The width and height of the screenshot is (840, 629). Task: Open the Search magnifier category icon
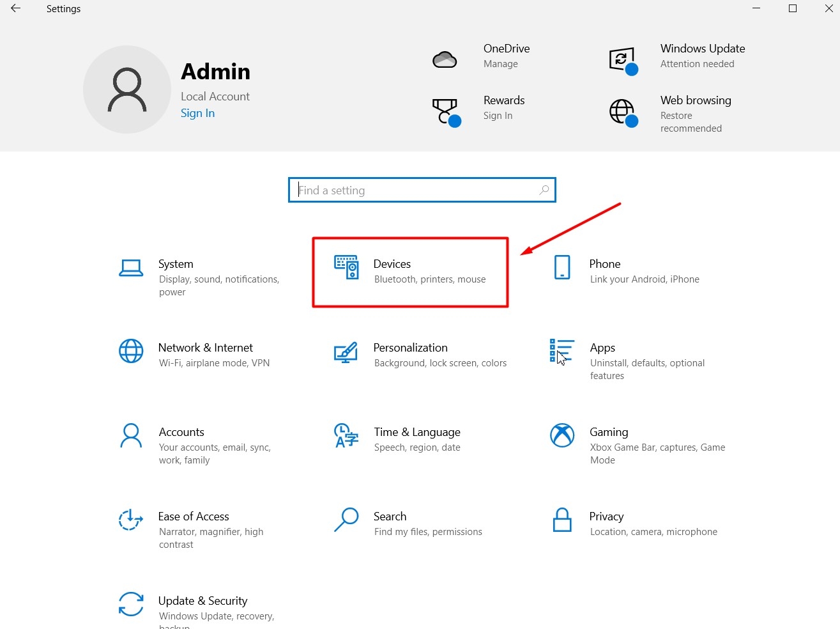[x=346, y=520]
